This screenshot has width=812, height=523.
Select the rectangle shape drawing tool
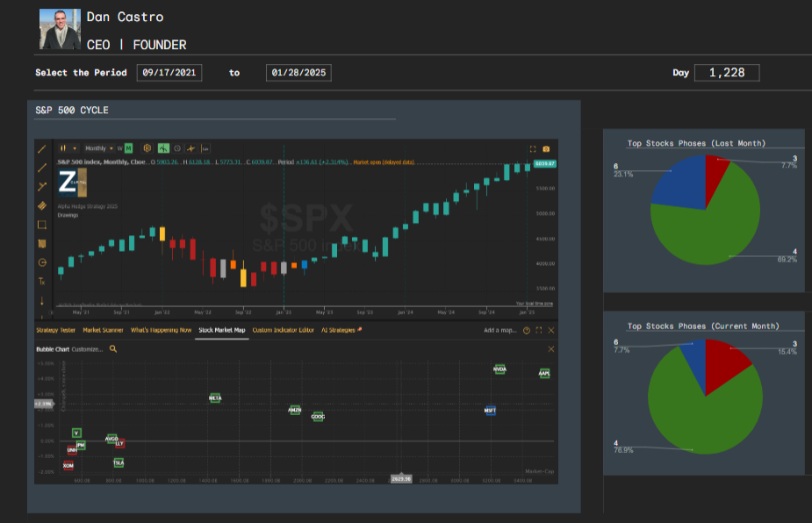click(42, 225)
